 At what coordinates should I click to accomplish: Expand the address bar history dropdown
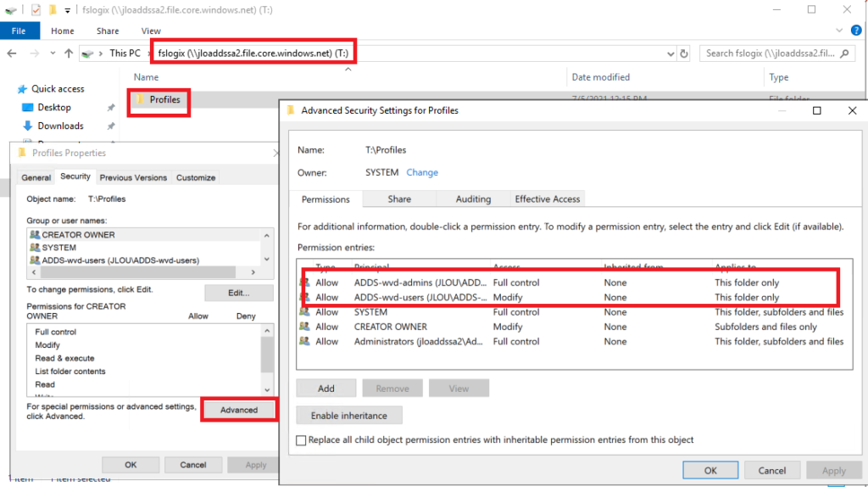(x=670, y=53)
